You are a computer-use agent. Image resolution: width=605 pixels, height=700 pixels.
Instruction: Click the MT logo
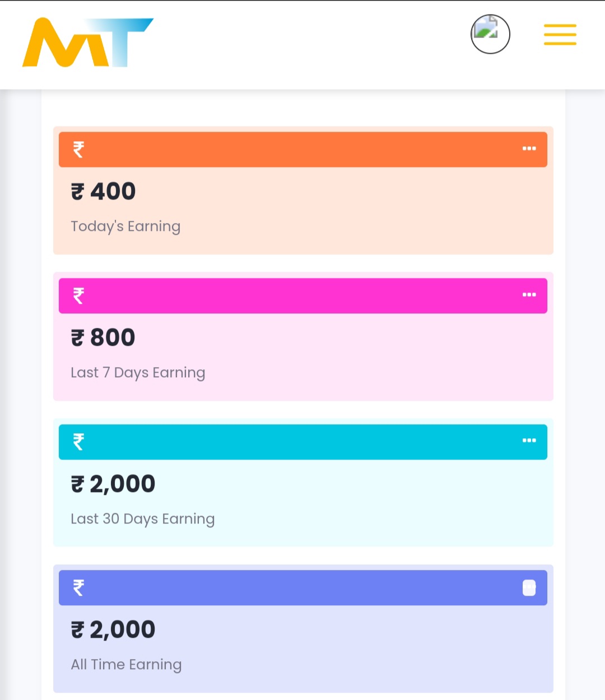87,43
